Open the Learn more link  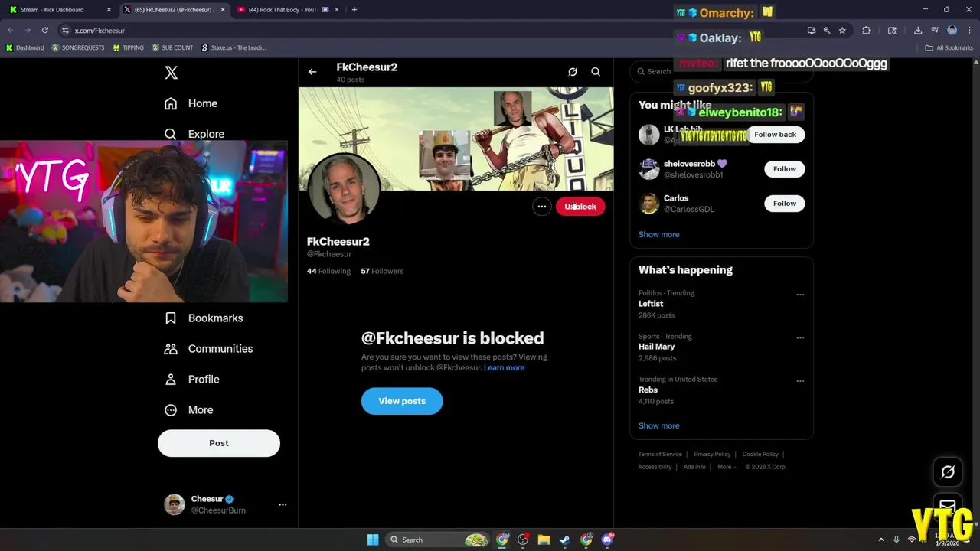(504, 368)
